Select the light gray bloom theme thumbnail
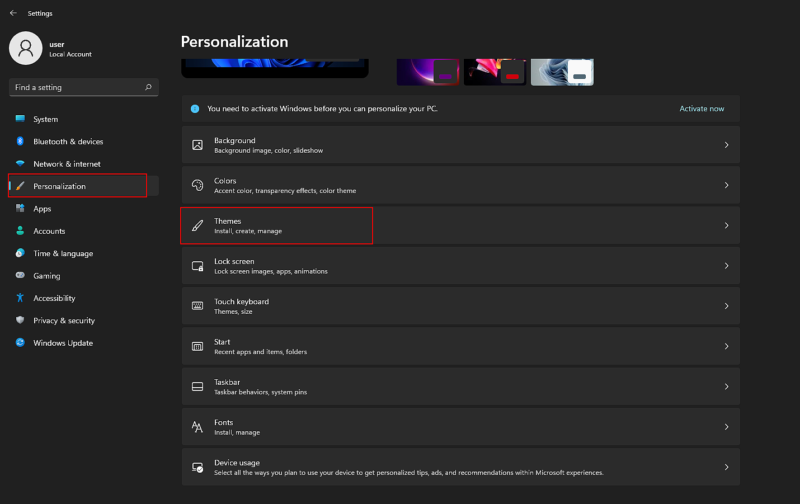Screen dimensions: 800x504 (x=562, y=72)
